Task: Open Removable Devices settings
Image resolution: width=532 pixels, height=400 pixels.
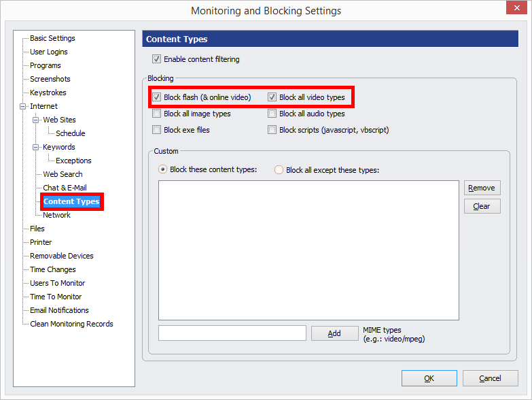Action: (x=62, y=256)
